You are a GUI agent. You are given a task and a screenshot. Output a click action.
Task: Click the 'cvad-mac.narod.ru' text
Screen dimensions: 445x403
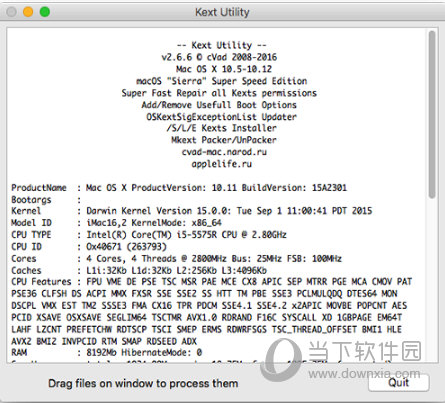(224, 152)
